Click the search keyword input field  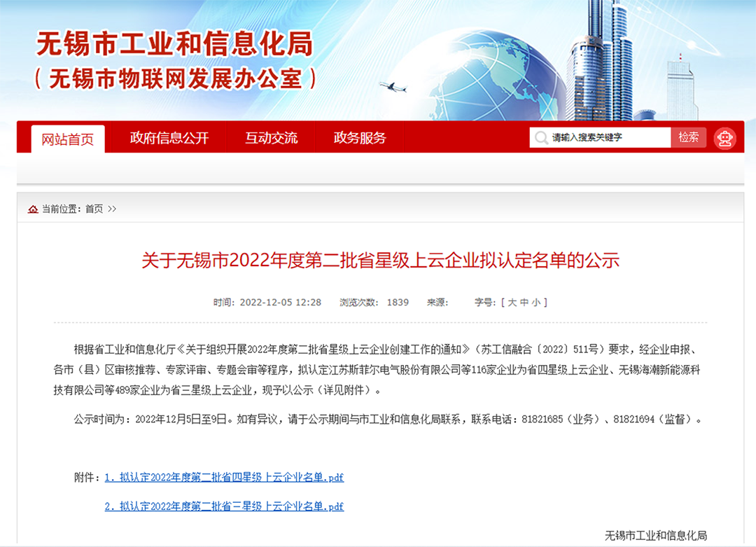pos(608,138)
